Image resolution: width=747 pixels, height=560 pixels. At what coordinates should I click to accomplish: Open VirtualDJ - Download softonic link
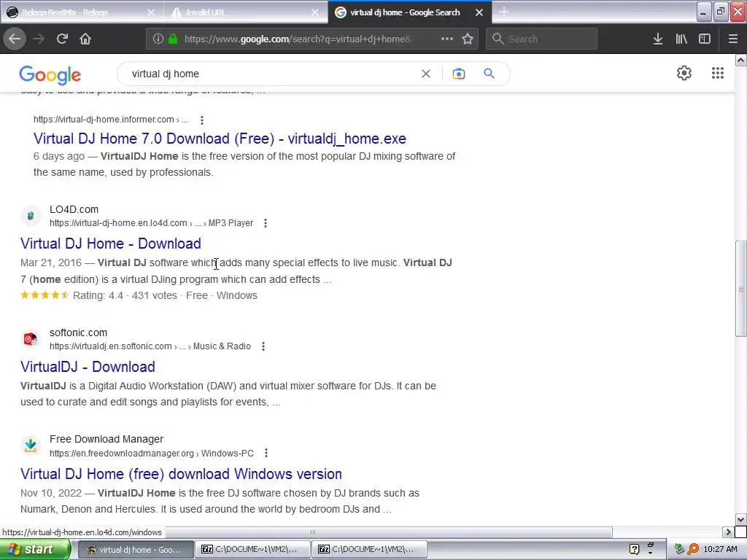tap(88, 367)
